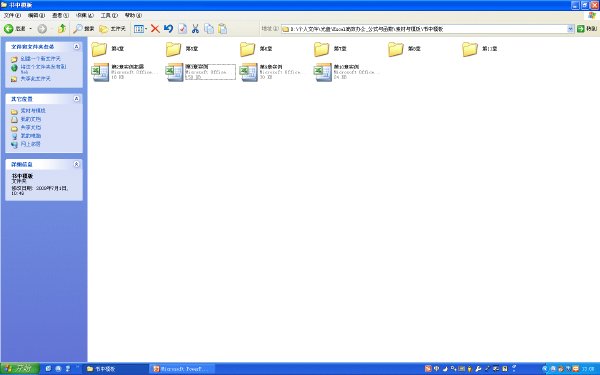Click the taskbar clock

tap(588, 369)
